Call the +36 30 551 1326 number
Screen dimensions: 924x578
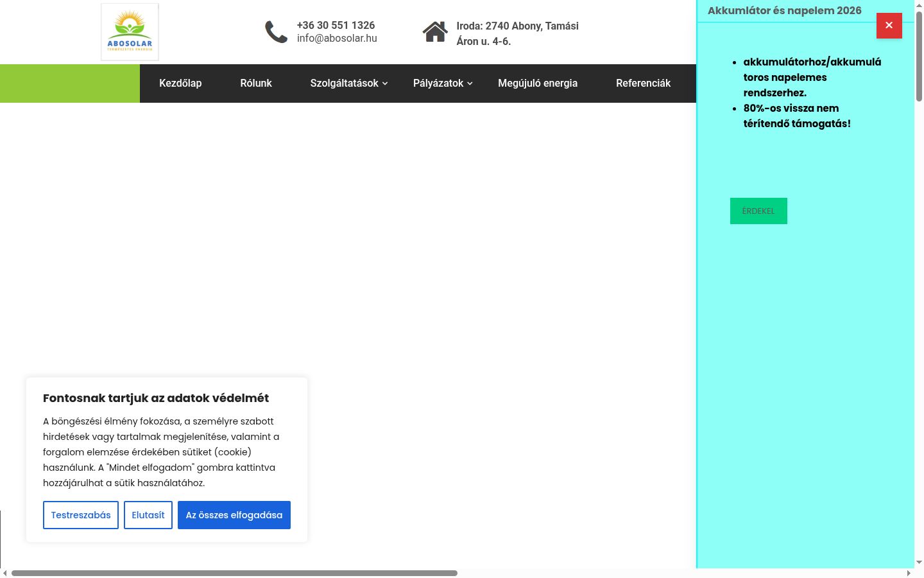(x=336, y=25)
